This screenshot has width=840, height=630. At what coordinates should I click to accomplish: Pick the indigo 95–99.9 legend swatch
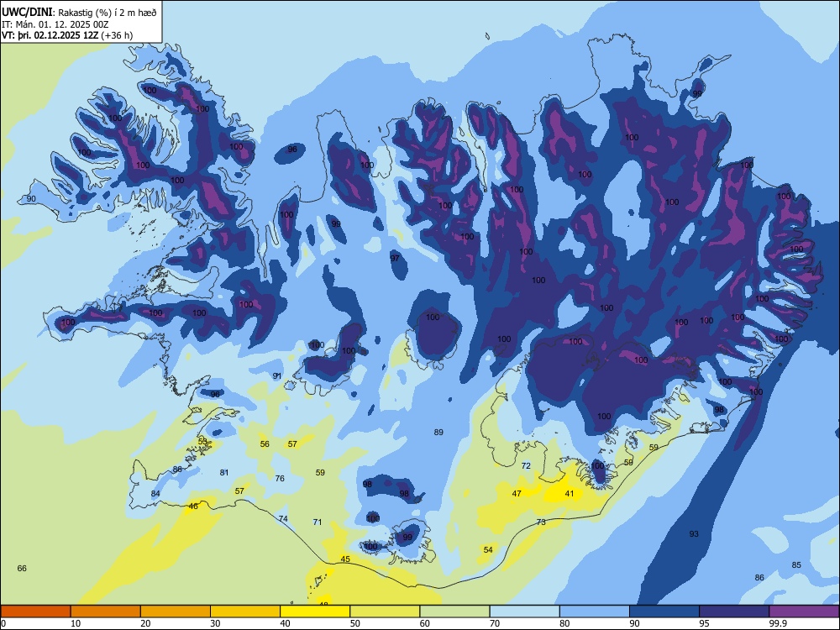(x=734, y=612)
